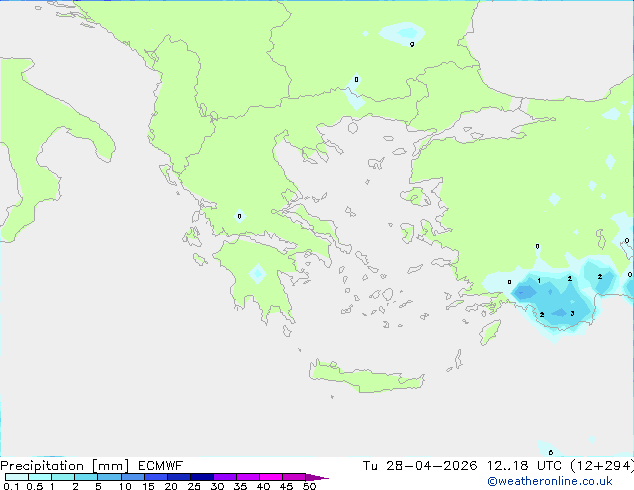Image resolution: width=634 pixels, height=490 pixels.
Task: Choose the 5–10 mm legend color
Action: point(109,477)
